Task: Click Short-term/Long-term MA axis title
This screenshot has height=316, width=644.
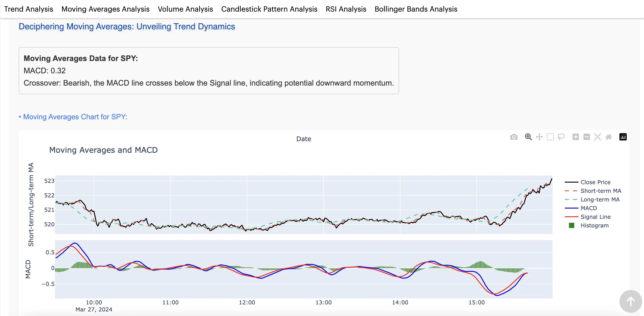Action: click(x=31, y=204)
